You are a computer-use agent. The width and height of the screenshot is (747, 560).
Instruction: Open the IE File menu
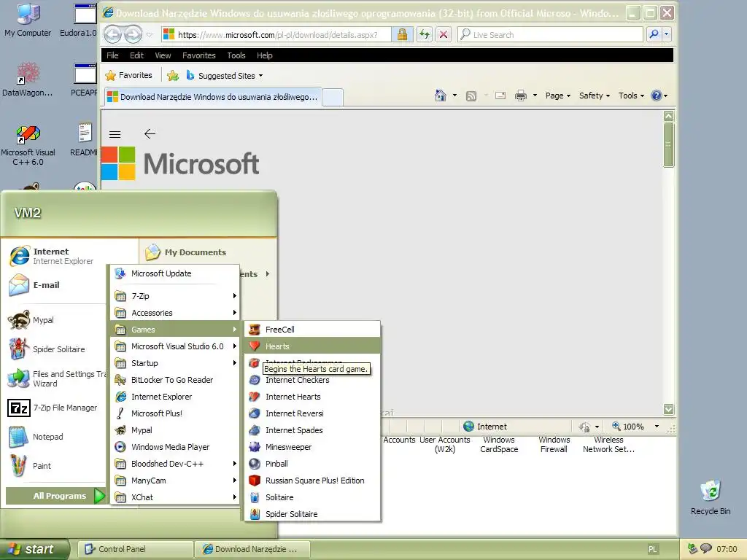click(x=112, y=55)
